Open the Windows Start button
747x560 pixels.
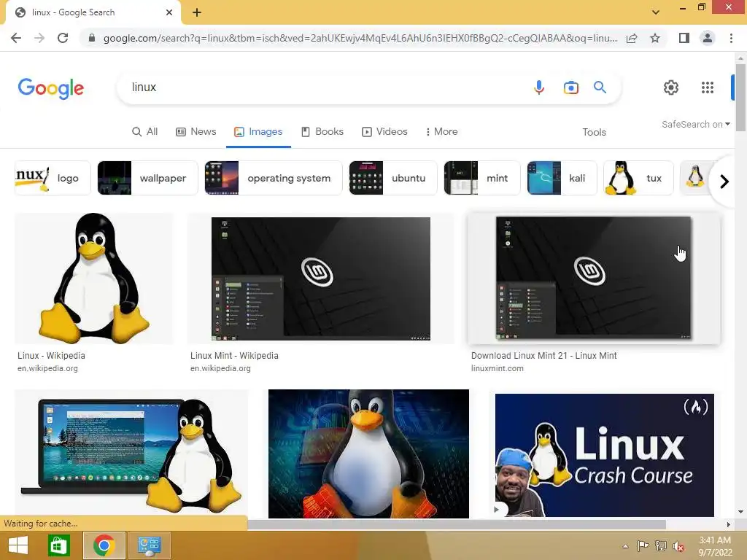pos(18,545)
